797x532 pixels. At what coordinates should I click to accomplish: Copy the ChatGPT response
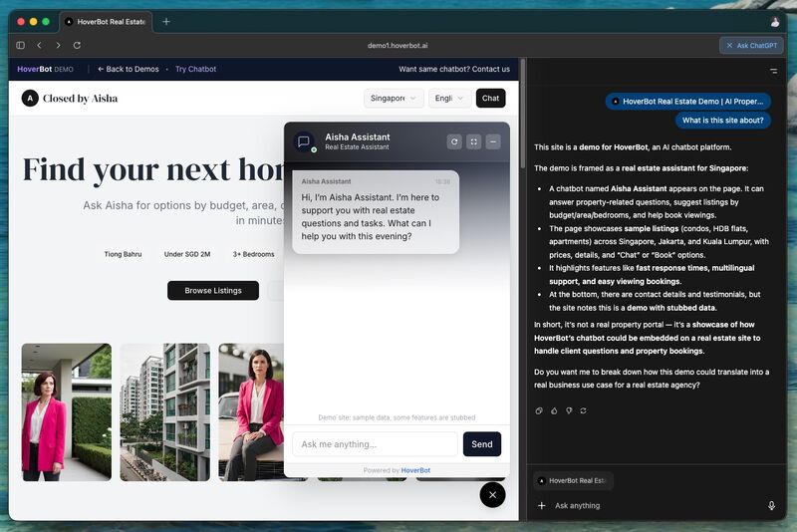pos(539,410)
